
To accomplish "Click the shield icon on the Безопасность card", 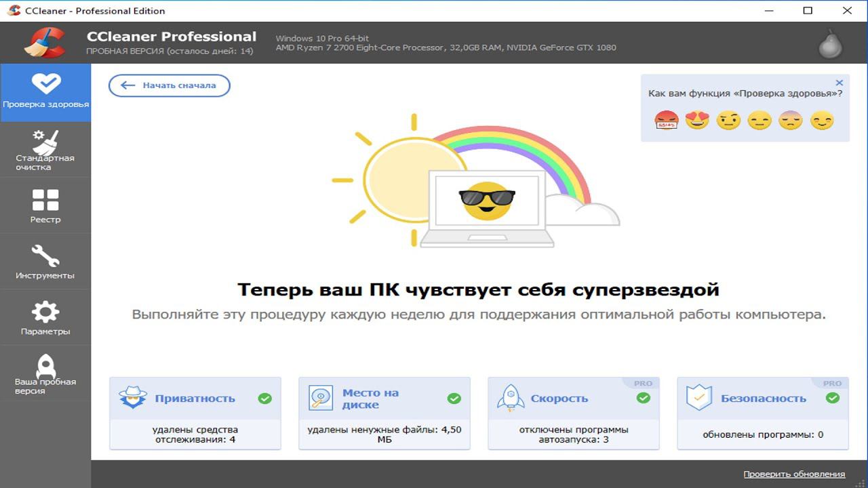I will coord(699,398).
